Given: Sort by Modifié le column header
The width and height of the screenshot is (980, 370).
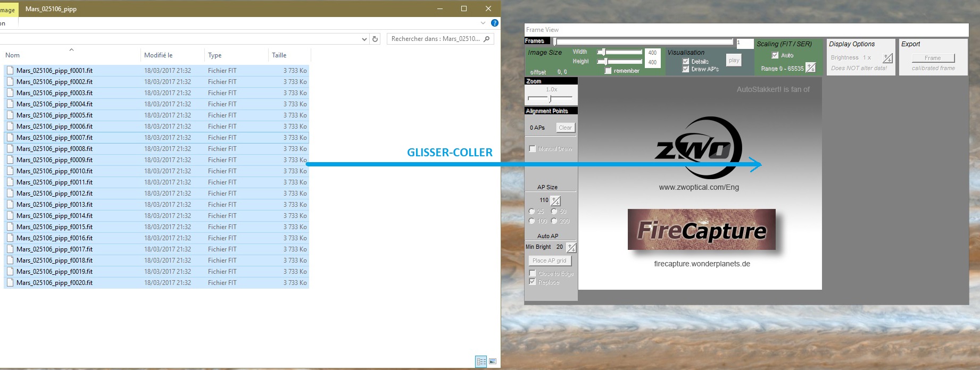Looking at the screenshot, I should point(159,55).
